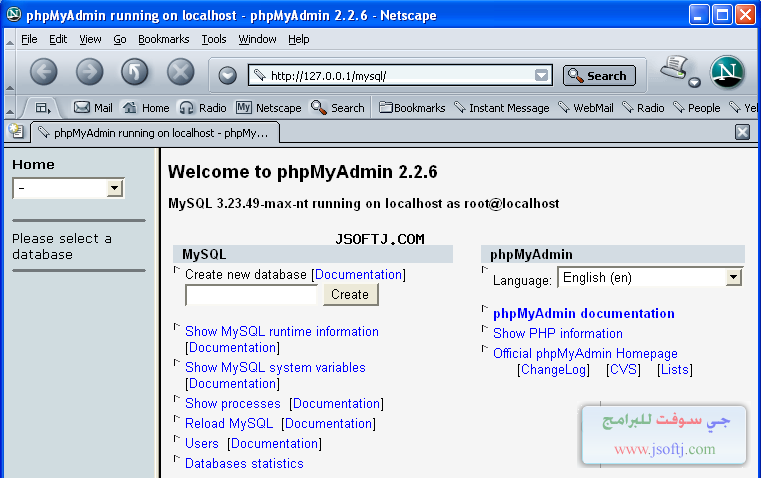Click the Forward navigation arrow
The width and height of the screenshot is (761, 478).
pyautogui.click(x=89, y=72)
